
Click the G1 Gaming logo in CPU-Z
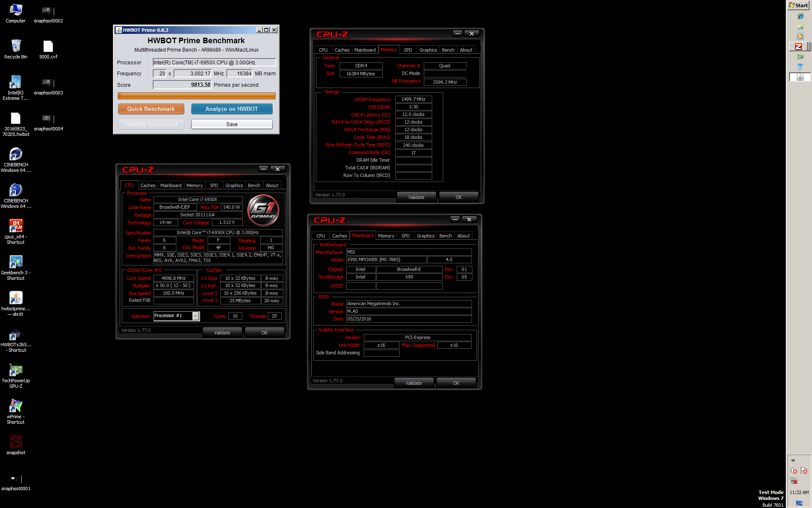click(x=263, y=210)
